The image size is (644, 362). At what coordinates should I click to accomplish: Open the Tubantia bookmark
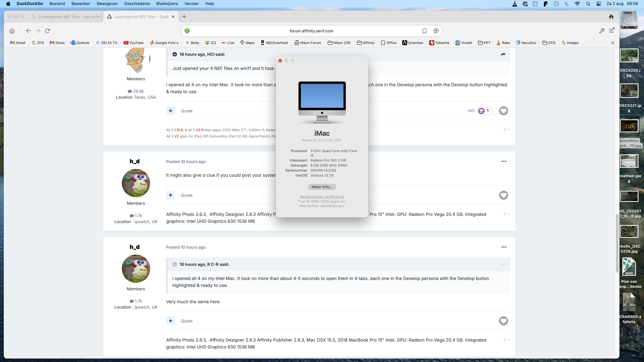point(439,43)
